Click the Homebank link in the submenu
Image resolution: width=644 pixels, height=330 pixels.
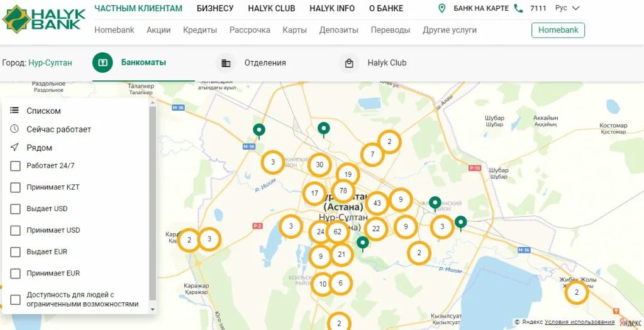(x=114, y=30)
